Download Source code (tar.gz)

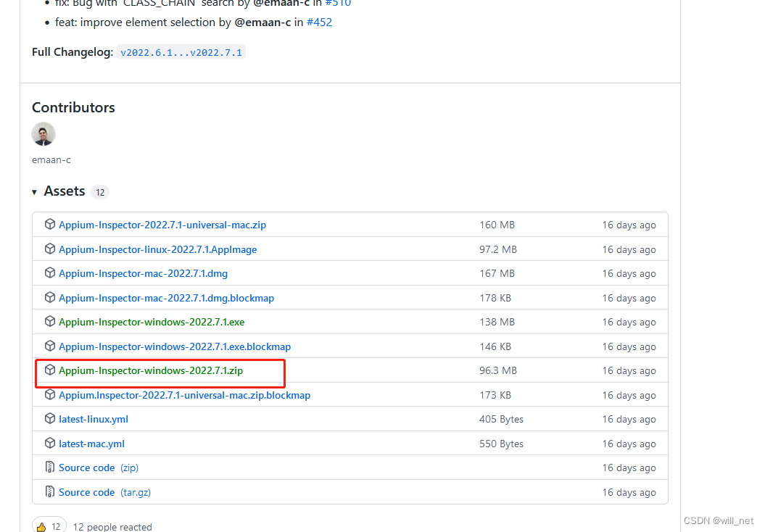click(x=104, y=493)
